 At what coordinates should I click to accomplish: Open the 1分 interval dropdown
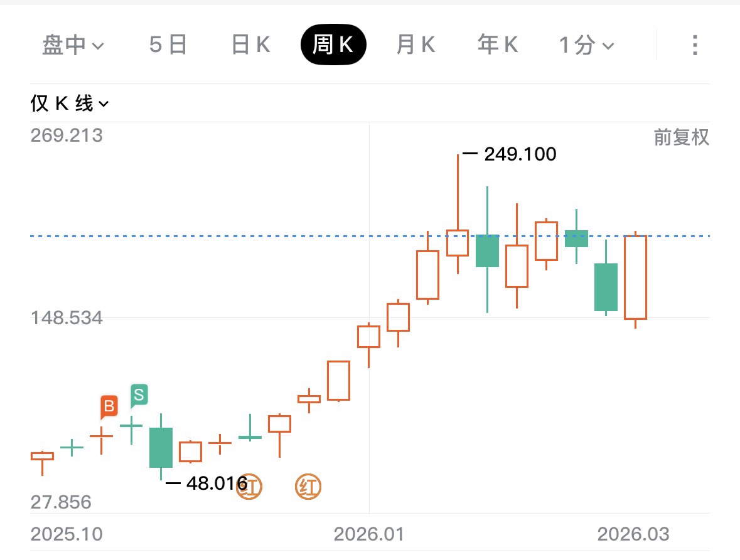tap(586, 45)
